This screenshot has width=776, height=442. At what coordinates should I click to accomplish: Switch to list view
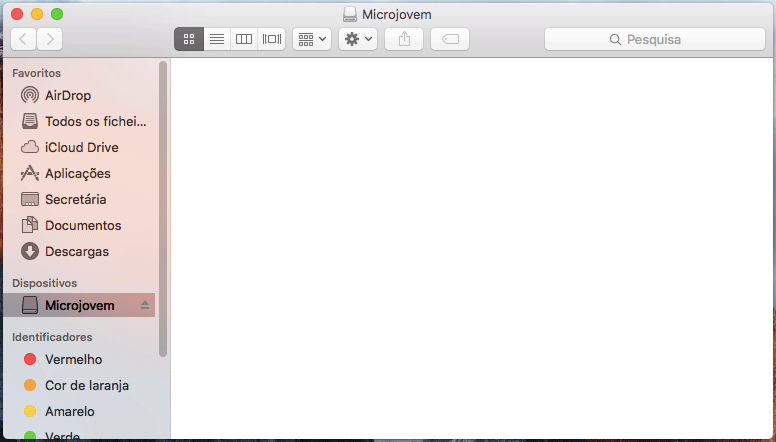(217, 39)
